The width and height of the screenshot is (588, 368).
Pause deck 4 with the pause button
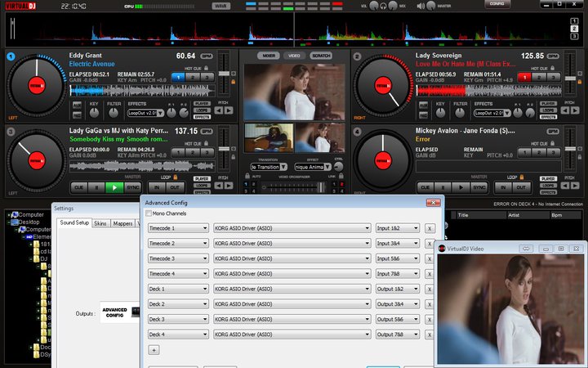tap(443, 187)
